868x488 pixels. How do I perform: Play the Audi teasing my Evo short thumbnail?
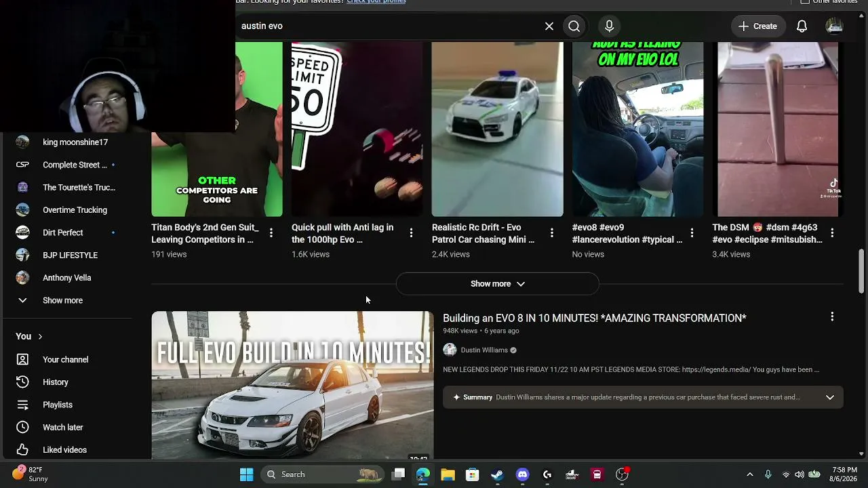pos(637,129)
